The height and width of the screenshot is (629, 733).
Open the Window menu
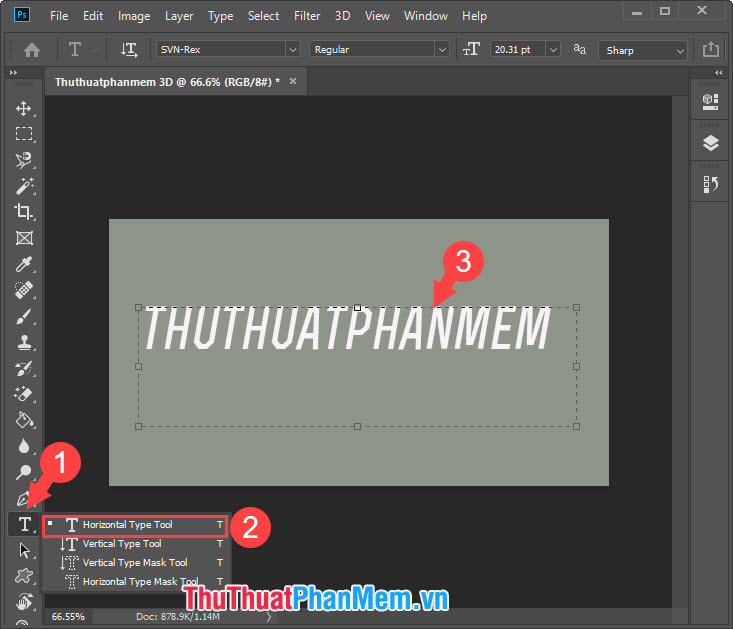click(x=426, y=16)
